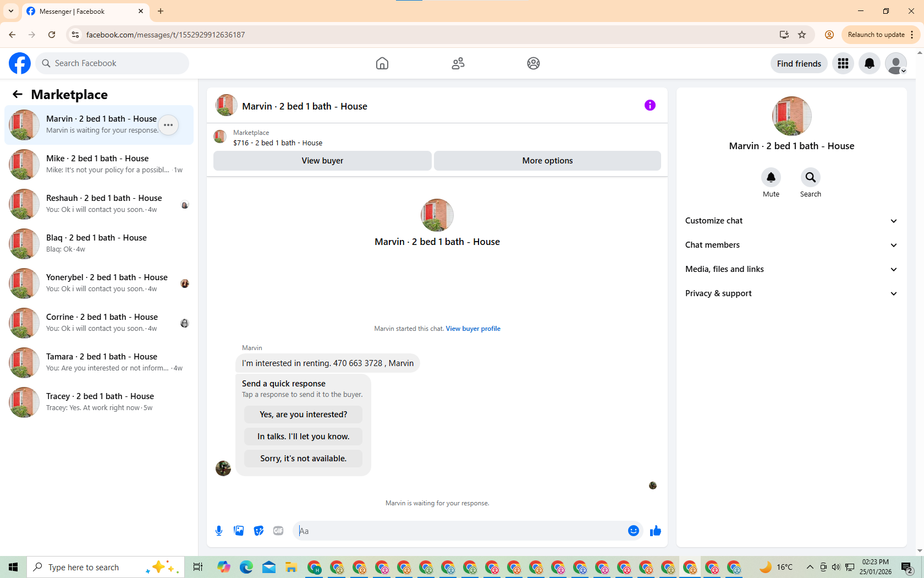Follow the View buyer profile link
The image size is (924, 578).
tap(473, 329)
